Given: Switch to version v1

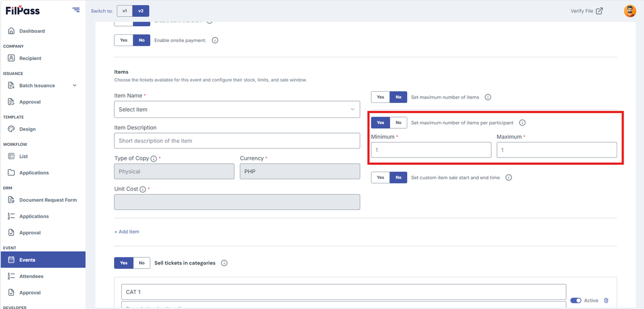Looking at the screenshot, I should pos(125,11).
